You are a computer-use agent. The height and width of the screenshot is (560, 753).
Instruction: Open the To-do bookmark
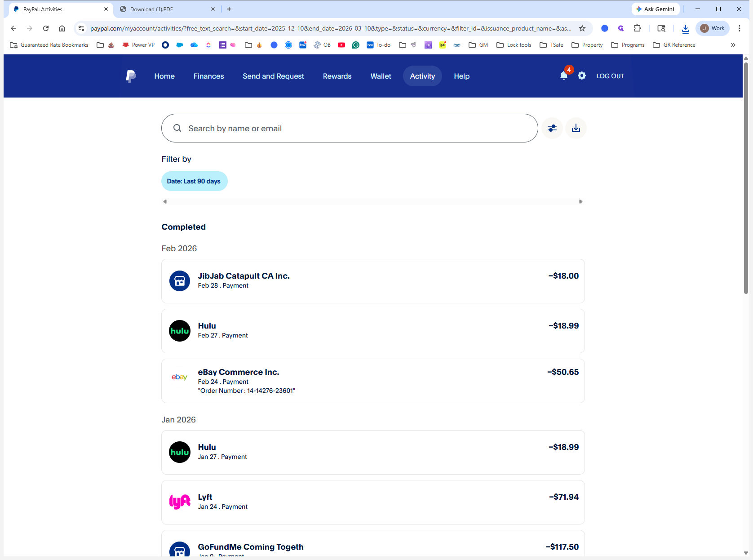tap(378, 45)
